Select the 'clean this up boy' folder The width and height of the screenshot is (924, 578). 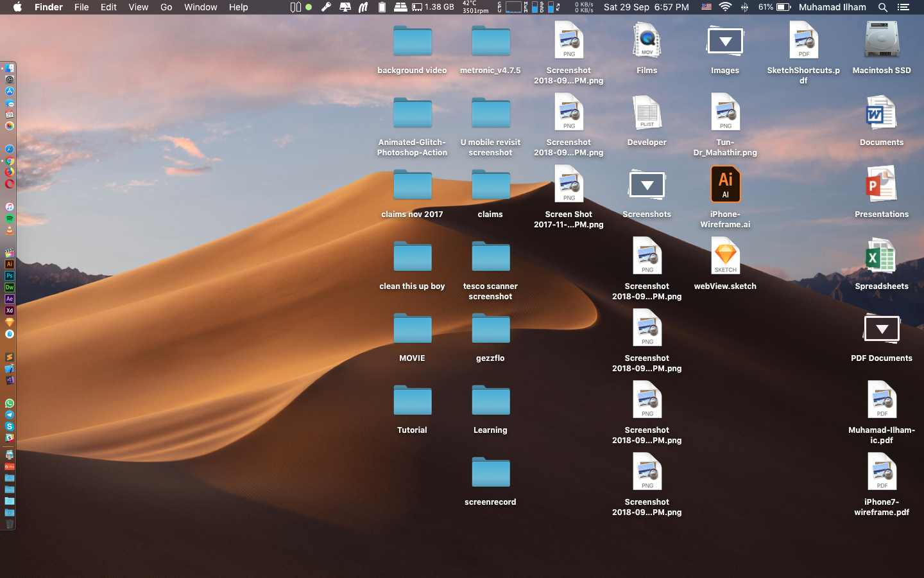click(412, 258)
